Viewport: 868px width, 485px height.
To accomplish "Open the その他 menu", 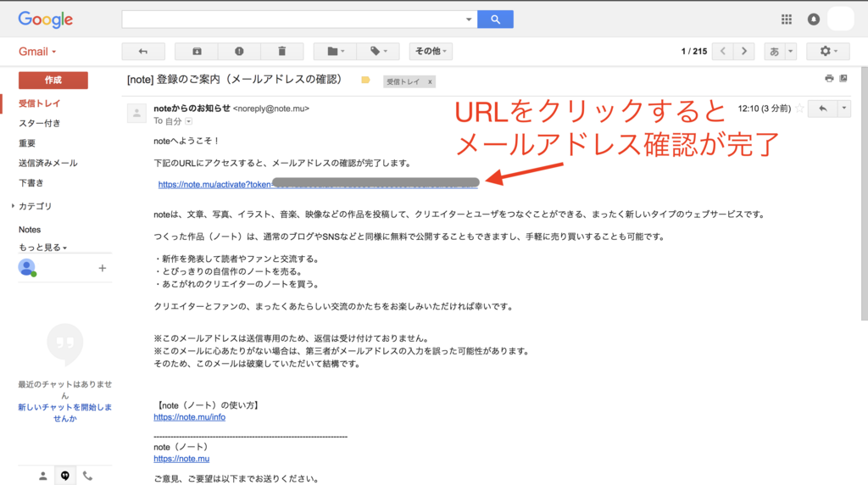I will click(431, 51).
